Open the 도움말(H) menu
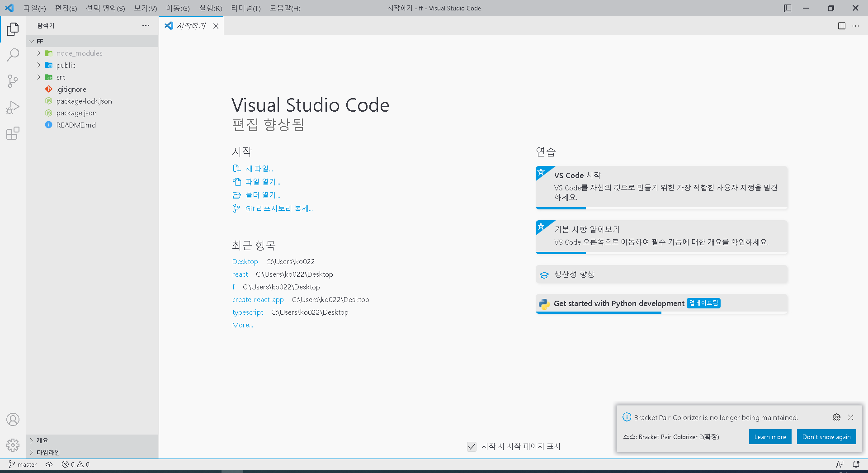Viewport: 868px width, 473px height. pyautogui.click(x=285, y=8)
